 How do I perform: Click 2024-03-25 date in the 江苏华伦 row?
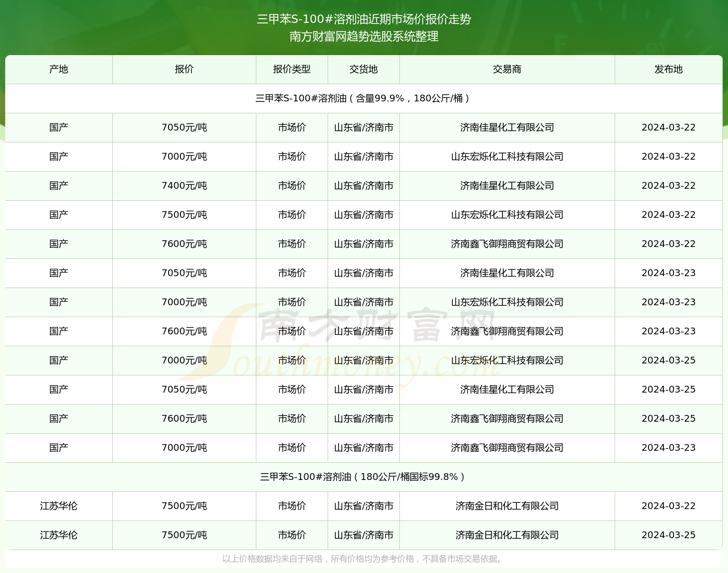click(x=669, y=535)
